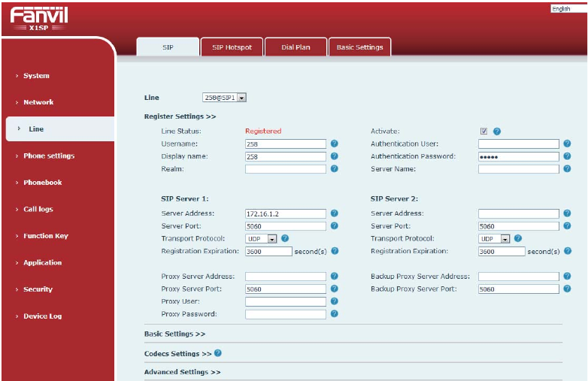
Task: Open Network in the sidebar
Action: point(38,102)
